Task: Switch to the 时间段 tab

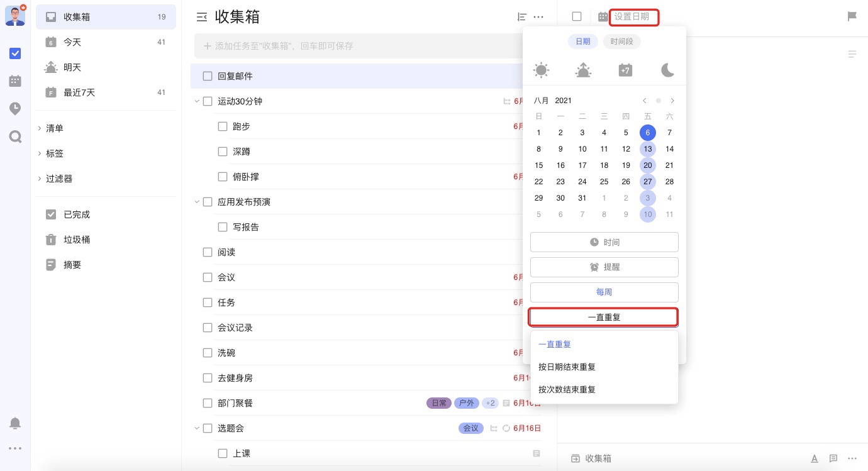Action: [x=621, y=42]
